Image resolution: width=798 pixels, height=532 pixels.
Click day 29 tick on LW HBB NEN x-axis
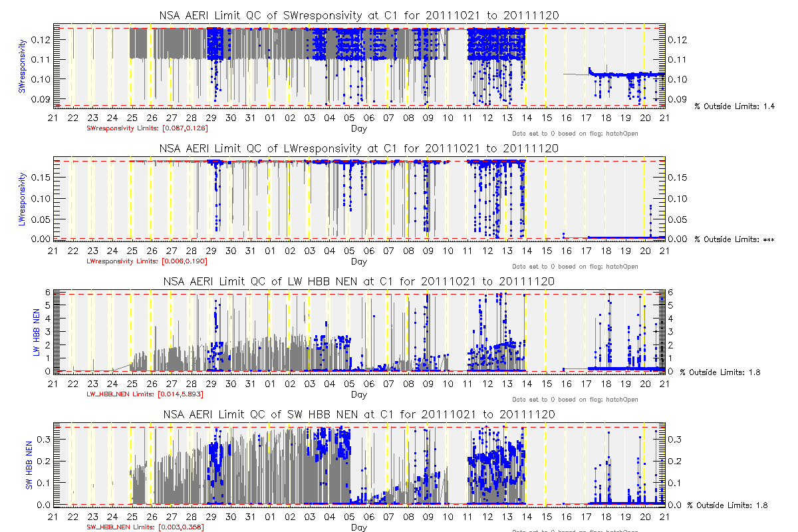pos(211,384)
